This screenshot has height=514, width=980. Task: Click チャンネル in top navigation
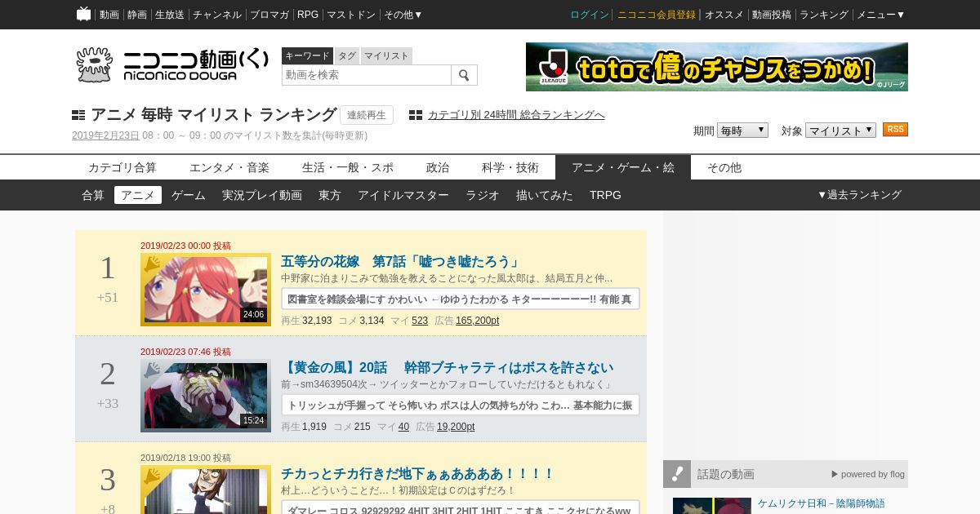(x=217, y=15)
